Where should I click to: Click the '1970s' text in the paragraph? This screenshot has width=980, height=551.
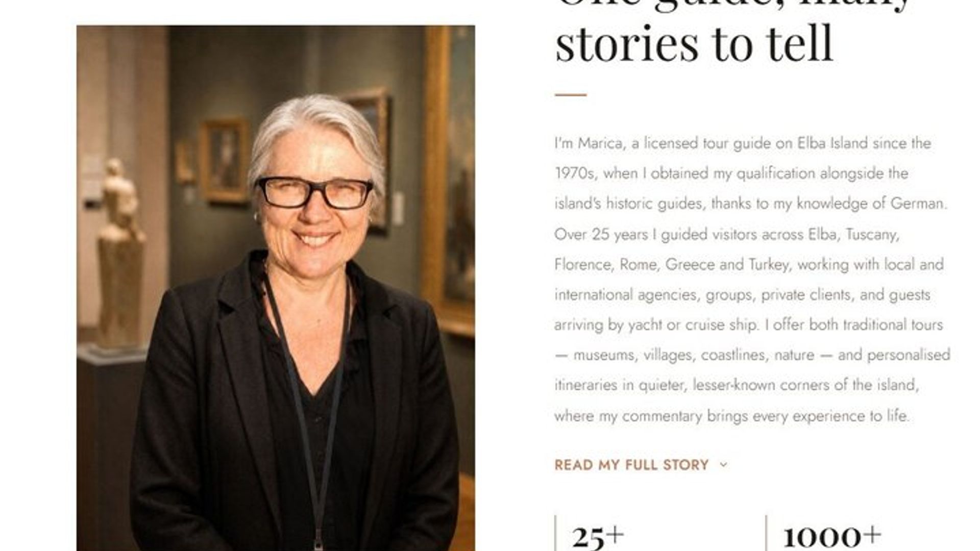pyautogui.click(x=575, y=173)
